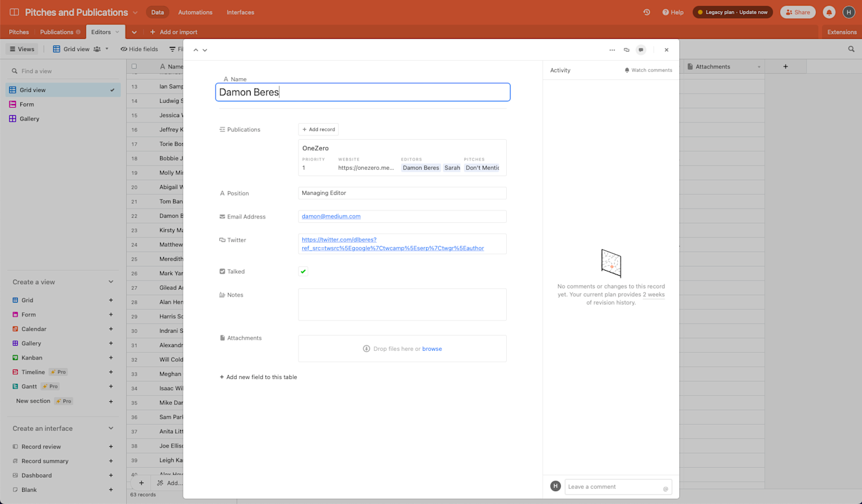Click the Leave a comment box

(618, 487)
